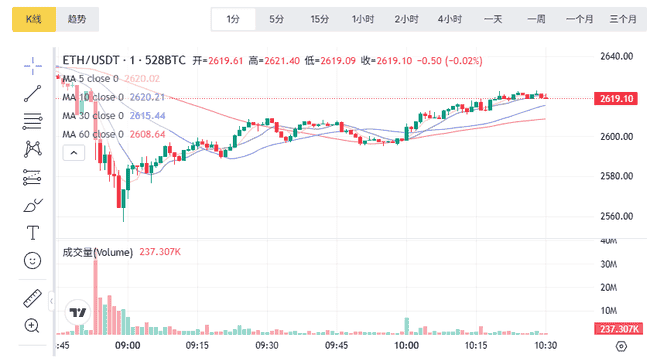Click the 09:45 time axis label
650x361 pixels.
pyautogui.click(x=336, y=346)
